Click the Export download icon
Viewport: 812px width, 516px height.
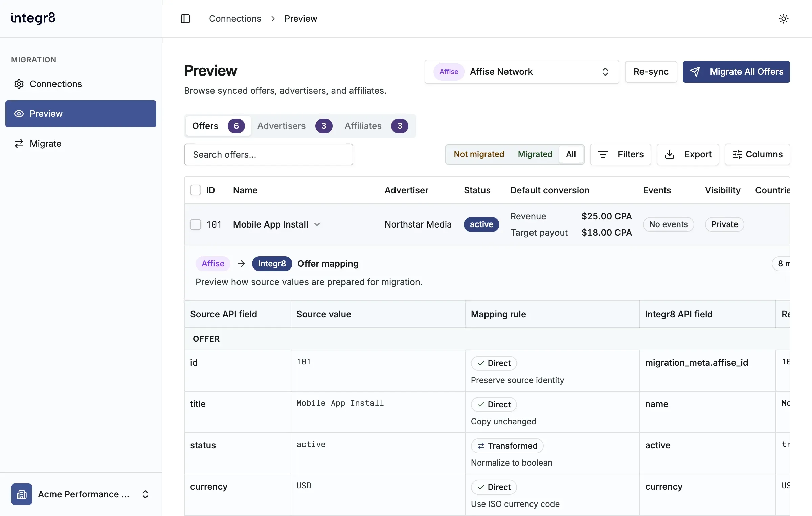[670, 154]
